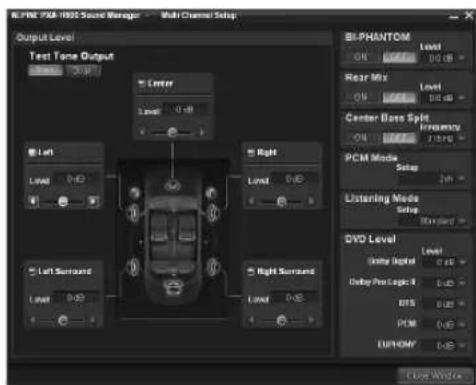Click the Right Surround speaker icon
This screenshot has width=476, height=385.
251,271
